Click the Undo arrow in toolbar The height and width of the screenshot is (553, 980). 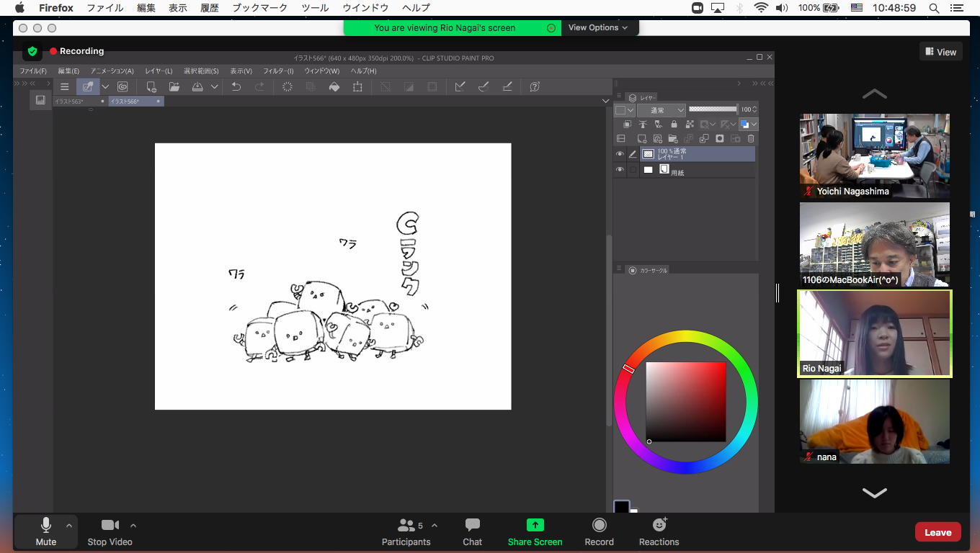pos(236,86)
